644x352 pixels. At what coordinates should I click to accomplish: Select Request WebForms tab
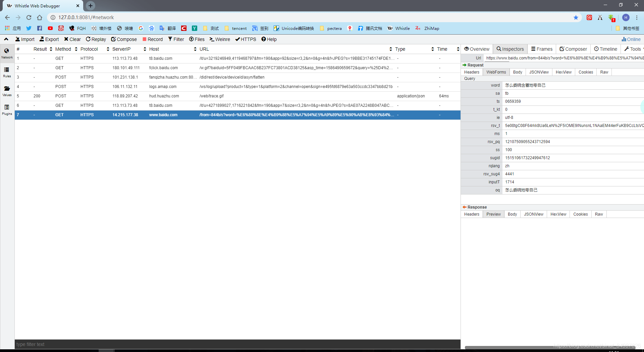pos(496,72)
